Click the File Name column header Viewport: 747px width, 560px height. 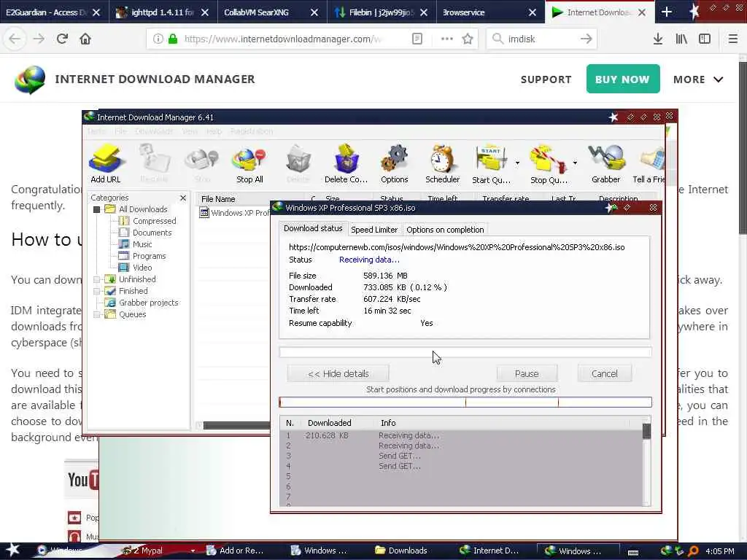(251, 199)
